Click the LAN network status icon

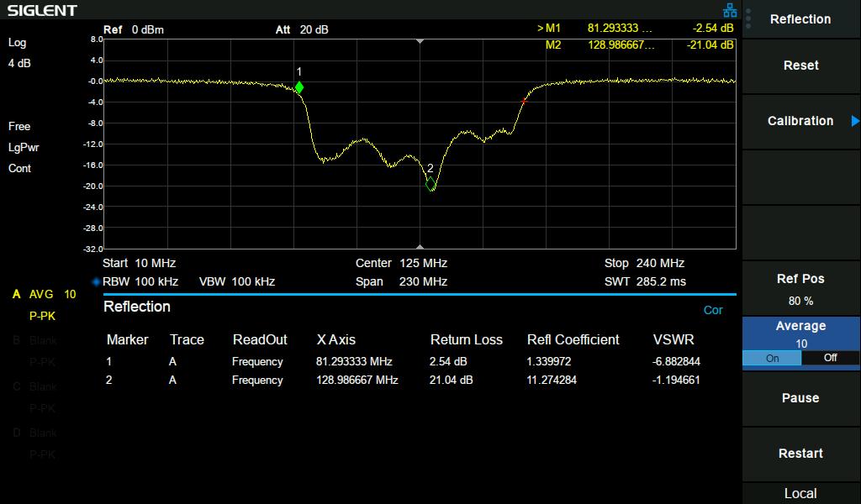coord(729,10)
